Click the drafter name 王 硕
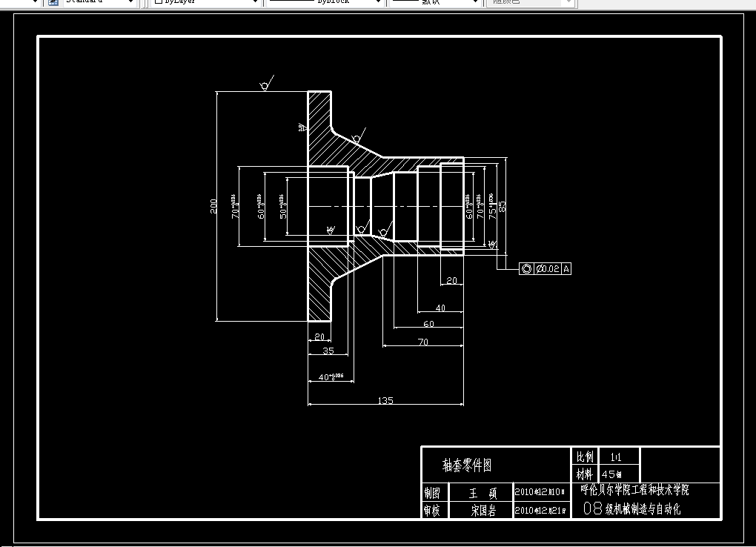This screenshot has height=547, width=756. [483, 493]
